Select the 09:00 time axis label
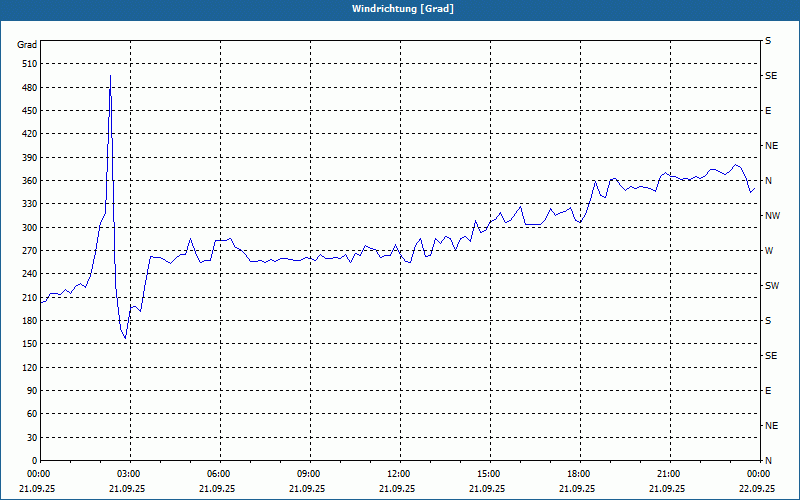The height and width of the screenshot is (500, 800). (x=310, y=474)
